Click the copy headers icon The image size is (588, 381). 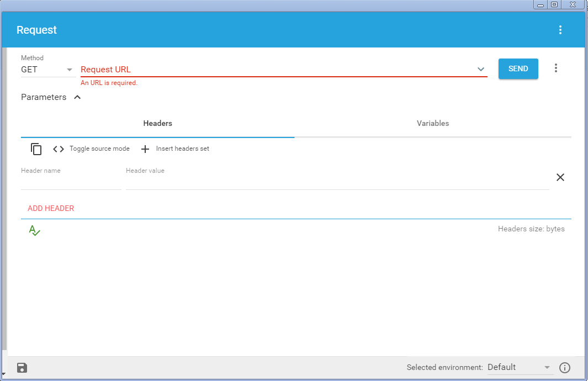pos(35,149)
